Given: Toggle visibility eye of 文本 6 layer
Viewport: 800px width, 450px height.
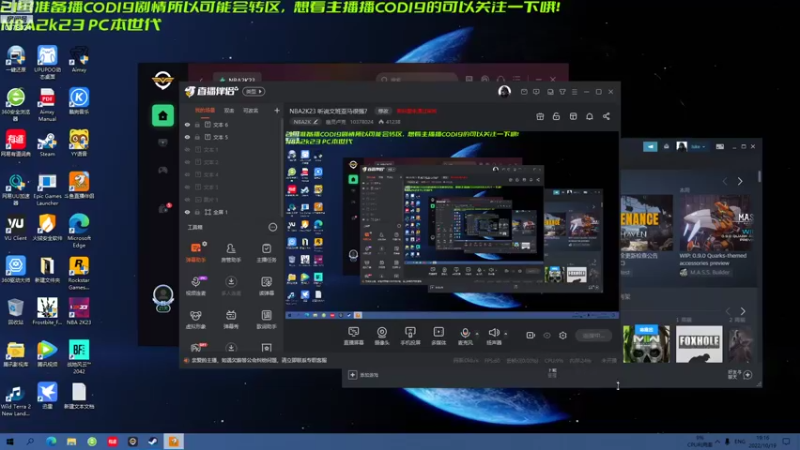Looking at the screenshot, I should [x=187, y=124].
